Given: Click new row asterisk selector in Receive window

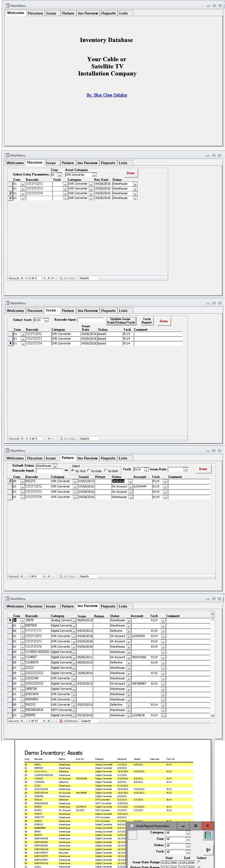Looking at the screenshot, I should 10,198.
